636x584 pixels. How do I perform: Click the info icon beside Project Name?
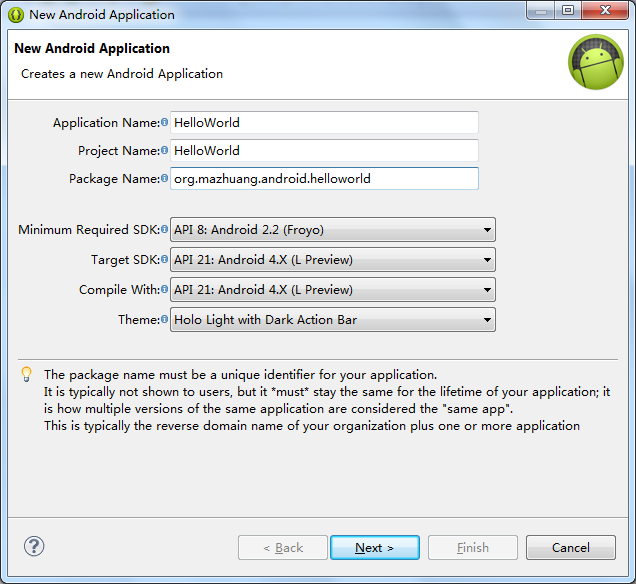(x=165, y=151)
